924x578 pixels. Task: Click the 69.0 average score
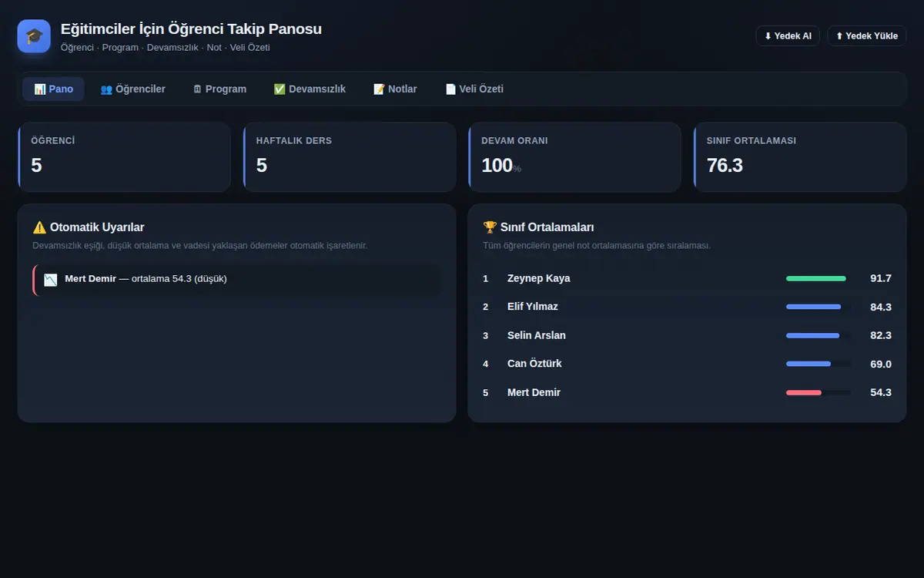click(881, 364)
